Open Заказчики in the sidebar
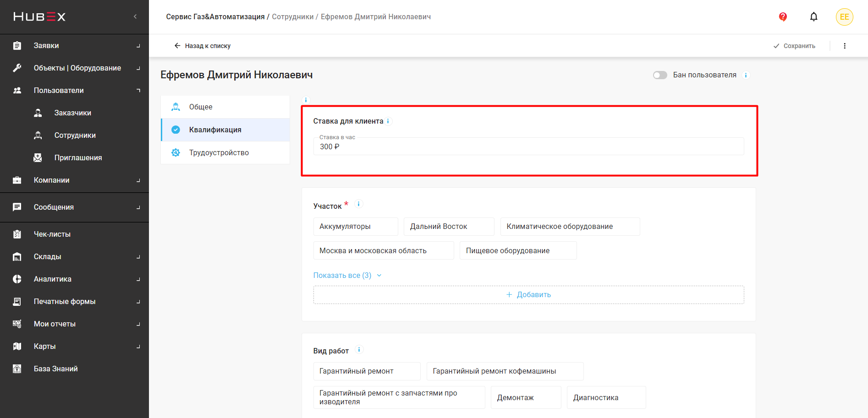Viewport: 868px width, 418px height. [x=72, y=113]
